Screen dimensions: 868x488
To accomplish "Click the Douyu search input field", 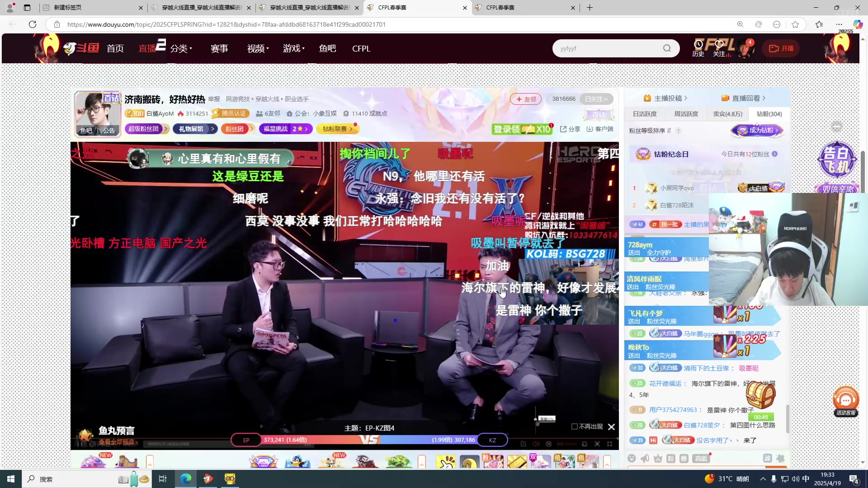I will [x=608, y=48].
